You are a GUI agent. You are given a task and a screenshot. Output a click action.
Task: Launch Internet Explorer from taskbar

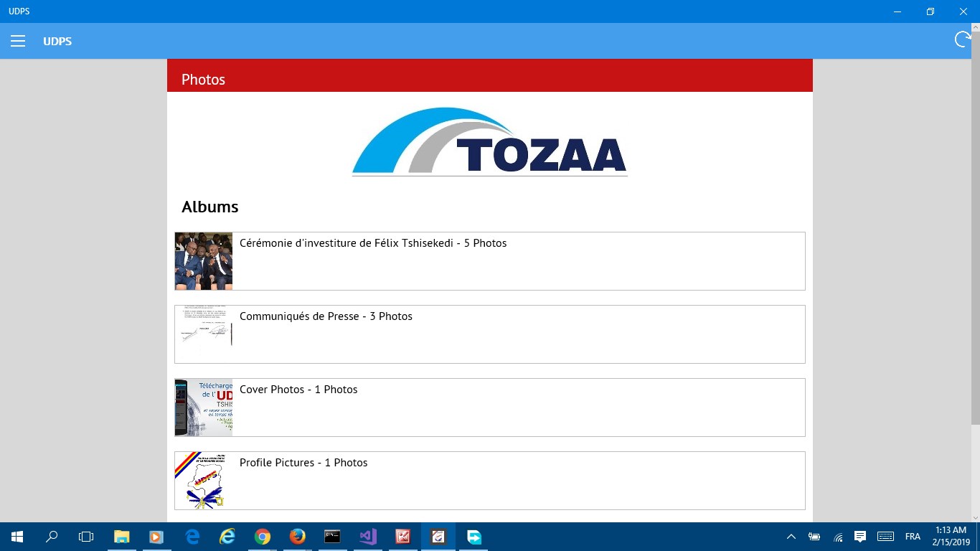227,537
